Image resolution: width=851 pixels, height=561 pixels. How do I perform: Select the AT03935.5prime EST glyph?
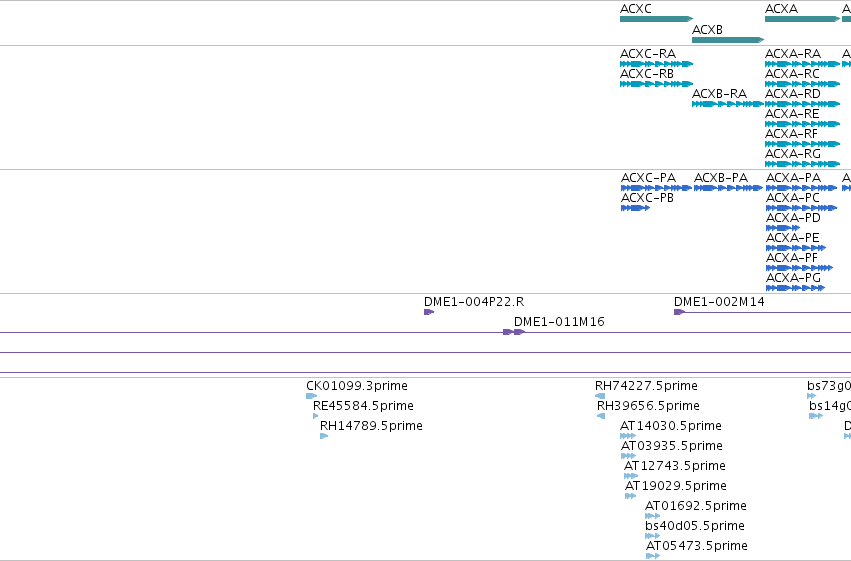[628, 456]
